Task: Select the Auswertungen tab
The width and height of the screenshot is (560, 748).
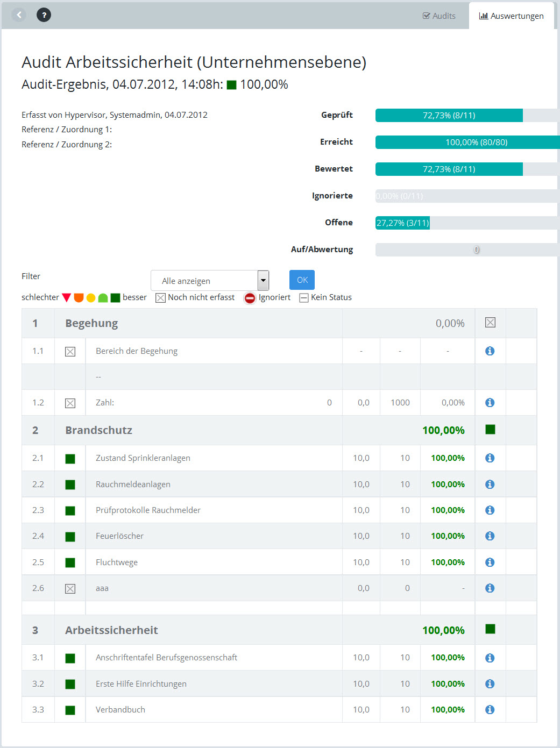Action: [x=511, y=16]
